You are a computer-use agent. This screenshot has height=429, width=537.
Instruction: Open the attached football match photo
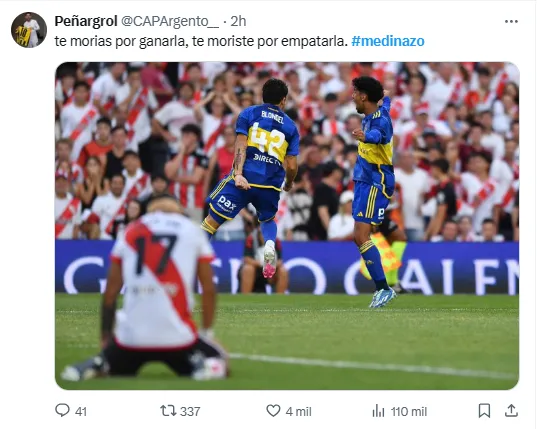(287, 226)
